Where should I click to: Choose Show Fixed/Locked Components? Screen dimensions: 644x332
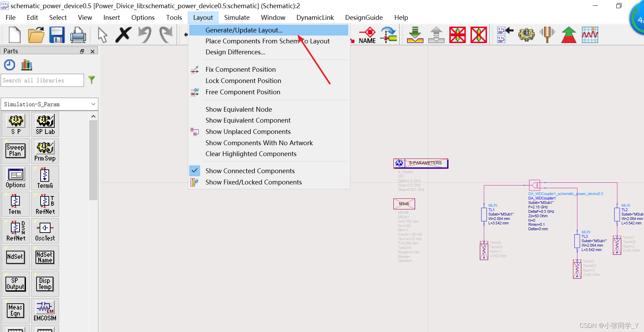pyautogui.click(x=268, y=182)
